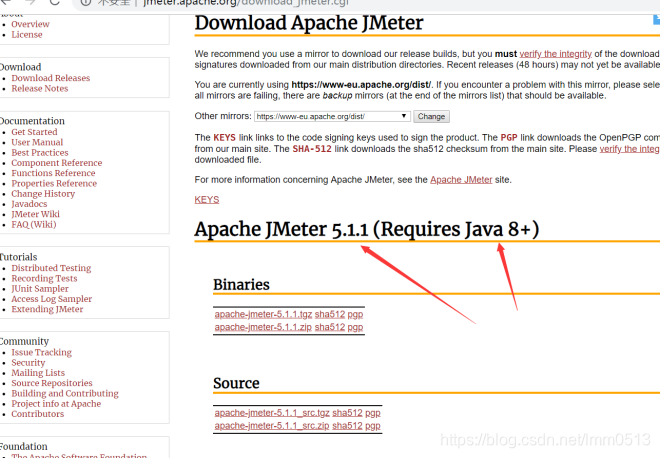Click the Source section heading
Image resolution: width=660 pixels, height=458 pixels.
point(236,383)
